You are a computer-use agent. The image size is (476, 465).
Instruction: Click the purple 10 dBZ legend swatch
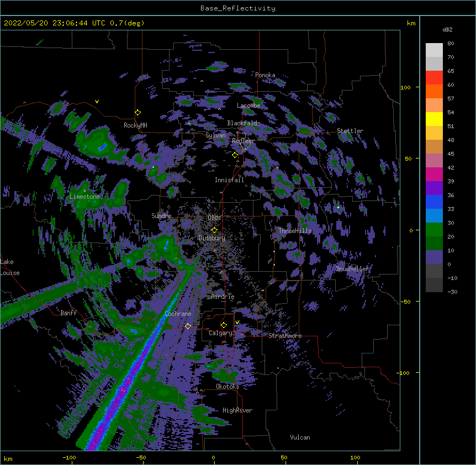(x=434, y=257)
